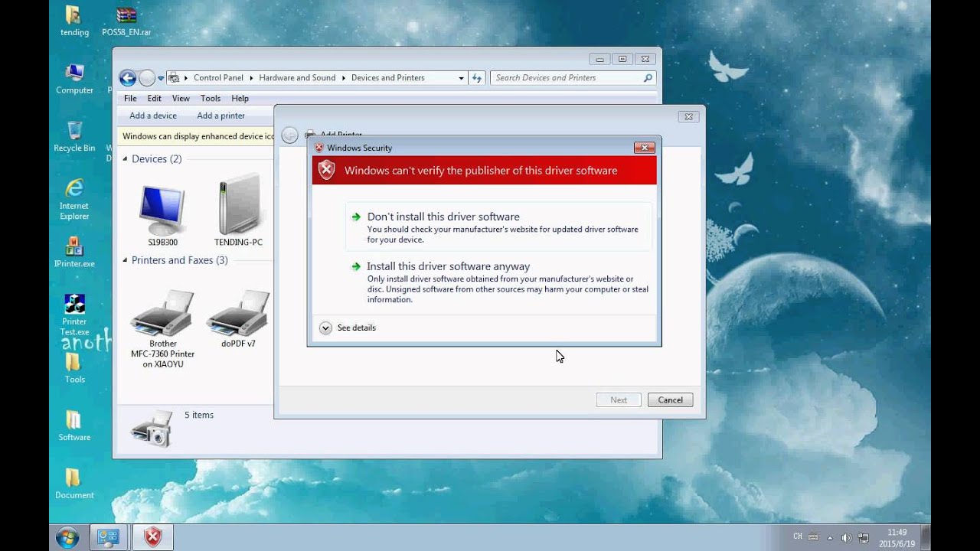Screen dimensions: 980x551
Task: Click Add a printer toolbar button
Action: point(221,116)
